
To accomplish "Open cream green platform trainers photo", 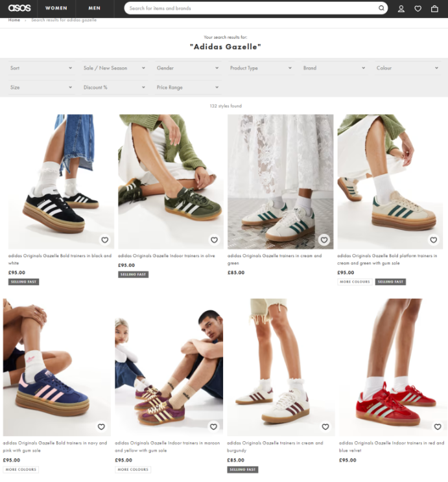I will pos(390,181).
